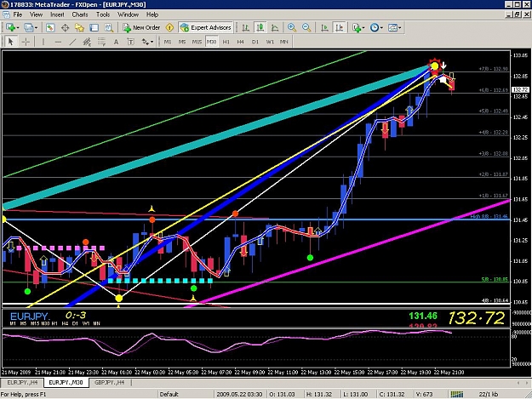Image resolution: width=532 pixels, height=399 pixels.
Task: Select the Equidistant Channel tool
Action: point(87,42)
